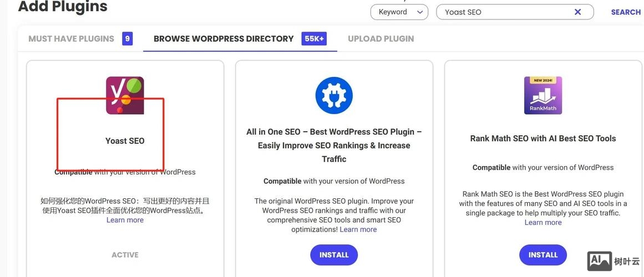Switch to the Must Have Plugins tab
The image size is (644, 277).
[71, 39]
